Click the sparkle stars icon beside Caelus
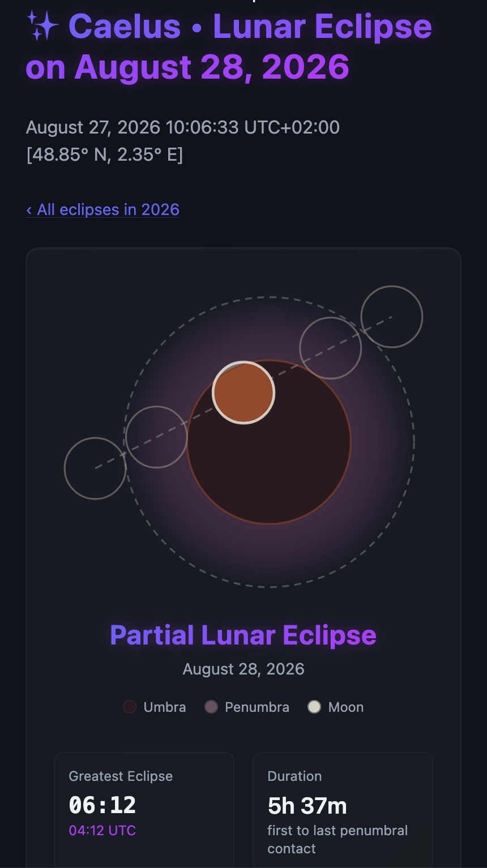Screen dimensions: 487x868 [42, 27]
